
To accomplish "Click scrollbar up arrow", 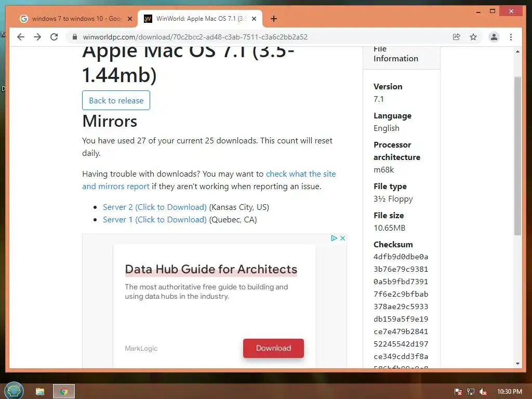I will click(517, 51).
